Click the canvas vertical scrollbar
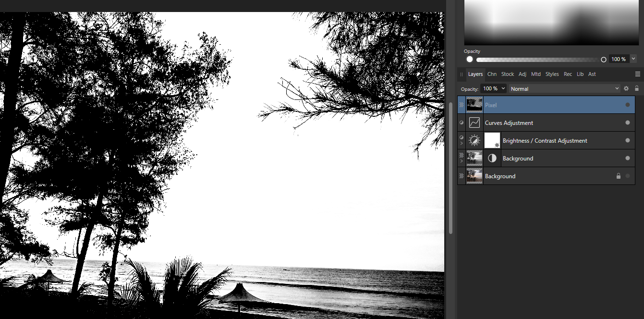Screen dimensions: 644x319 pyautogui.click(x=451, y=168)
